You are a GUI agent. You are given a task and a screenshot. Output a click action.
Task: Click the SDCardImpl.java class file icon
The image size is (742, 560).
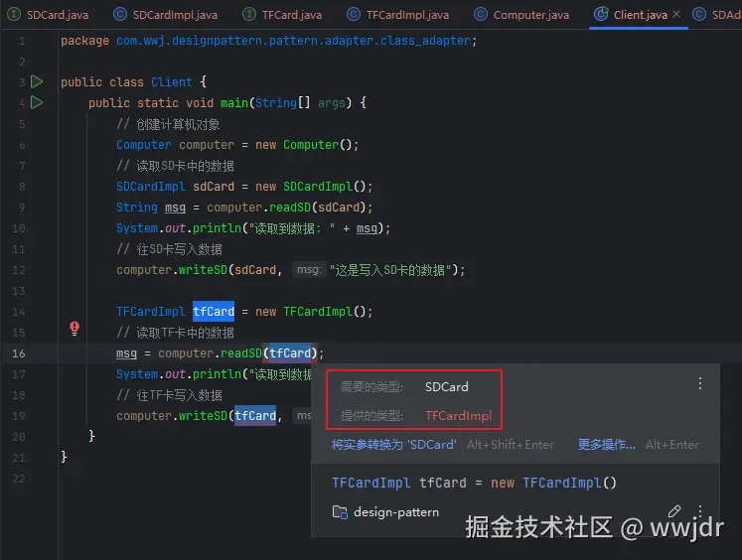click(120, 15)
